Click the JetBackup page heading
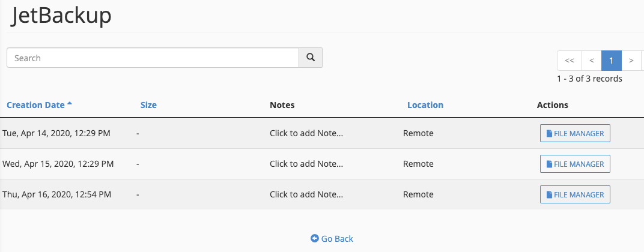 click(61, 16)
